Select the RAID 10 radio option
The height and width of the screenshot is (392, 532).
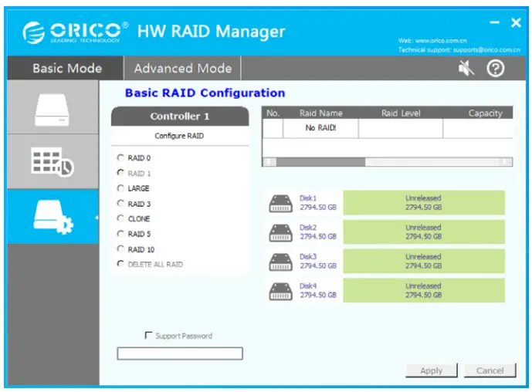[120, 249]
